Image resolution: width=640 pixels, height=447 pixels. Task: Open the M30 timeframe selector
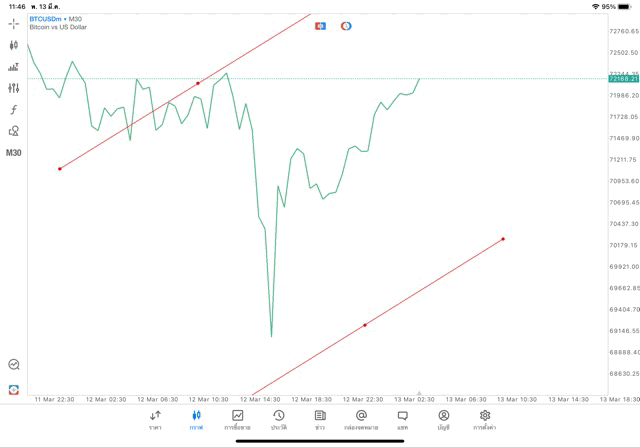[13, 153]
